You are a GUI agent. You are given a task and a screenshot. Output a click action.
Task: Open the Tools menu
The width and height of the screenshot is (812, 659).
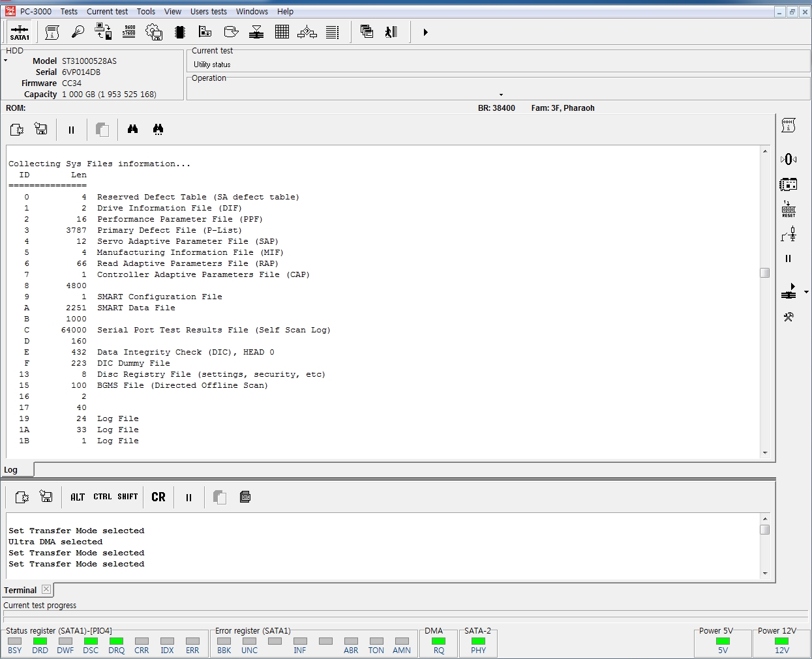146,11
